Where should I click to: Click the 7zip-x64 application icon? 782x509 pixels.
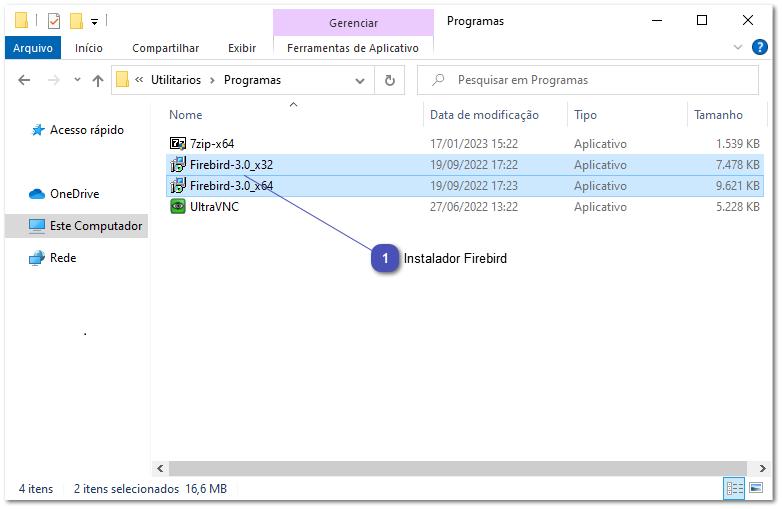click(x=178, y=144)
